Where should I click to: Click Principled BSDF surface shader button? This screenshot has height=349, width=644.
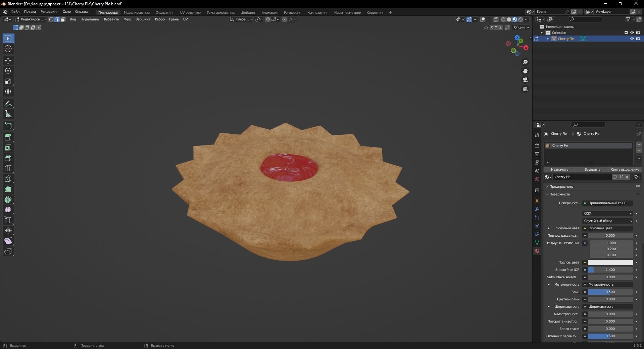tap(608, 203)
